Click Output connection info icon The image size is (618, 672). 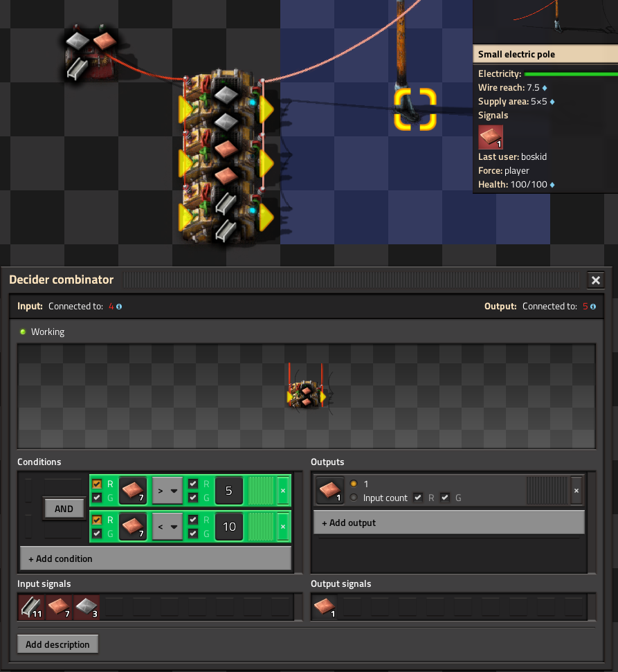pyautogui.click(x=593, y=307)
